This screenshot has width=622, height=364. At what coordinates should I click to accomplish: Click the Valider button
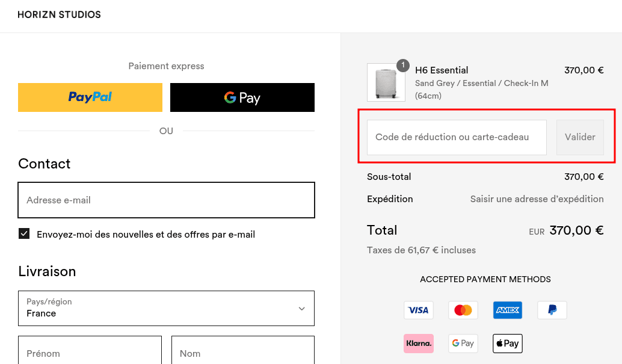pyautogui.click(x=580, y=137)
